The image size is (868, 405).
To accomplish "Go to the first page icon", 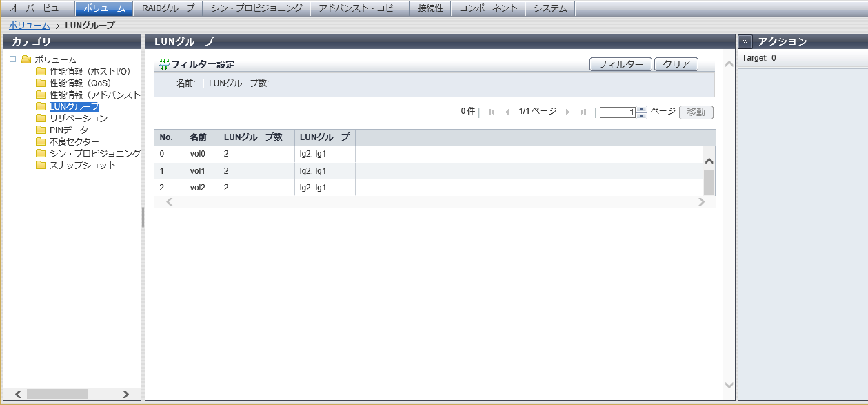I will (492, 112).
